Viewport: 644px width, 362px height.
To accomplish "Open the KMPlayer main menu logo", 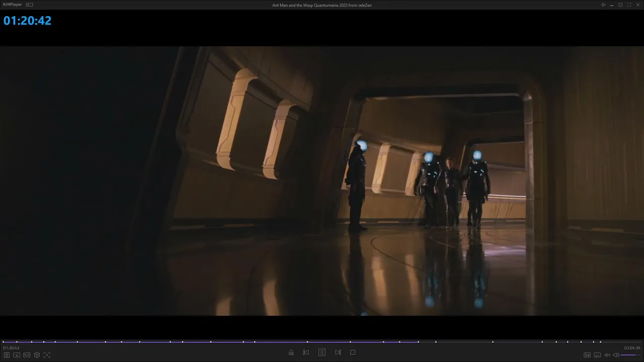I will (x=13, y=5).
